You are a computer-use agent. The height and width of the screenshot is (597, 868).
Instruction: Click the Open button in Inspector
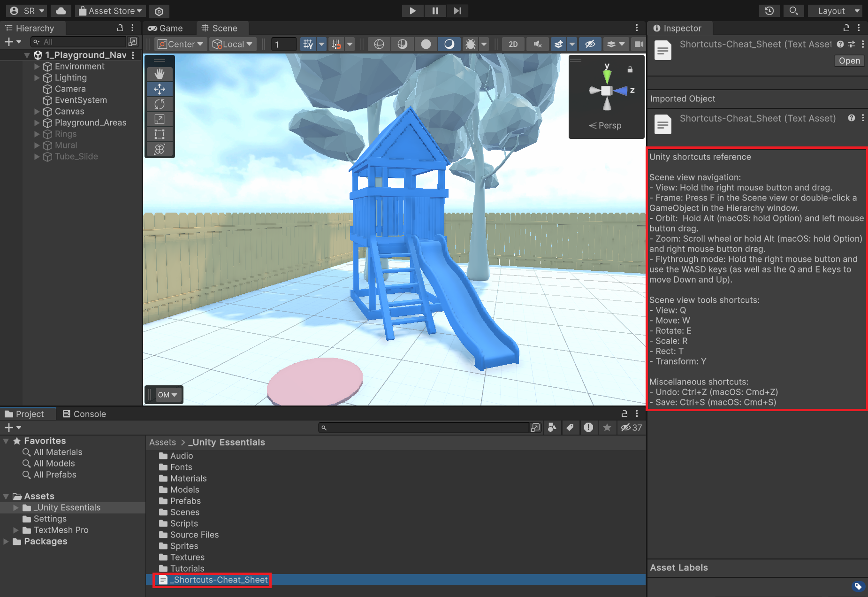tap(849, 61)
